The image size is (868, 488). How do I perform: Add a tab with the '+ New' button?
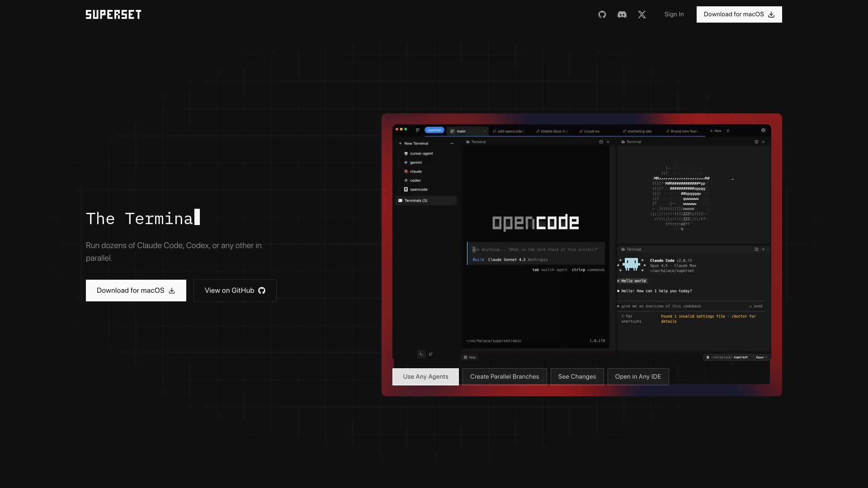tap(716, 131)
